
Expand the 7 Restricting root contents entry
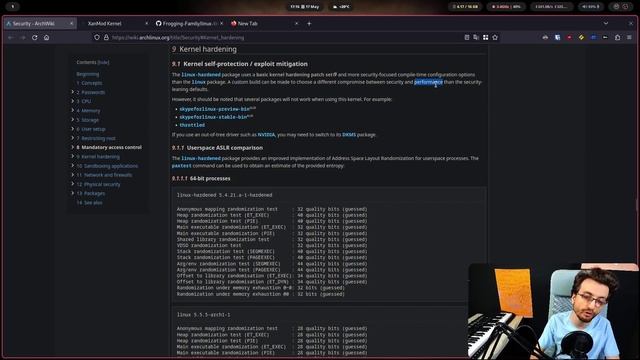(x=73, y=138)
